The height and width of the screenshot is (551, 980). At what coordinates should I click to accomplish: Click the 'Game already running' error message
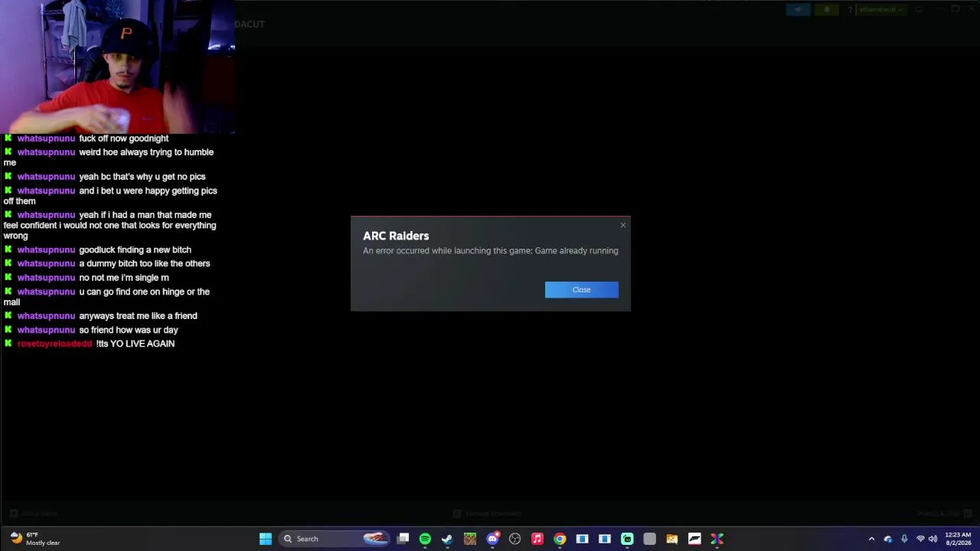point(491,250)
